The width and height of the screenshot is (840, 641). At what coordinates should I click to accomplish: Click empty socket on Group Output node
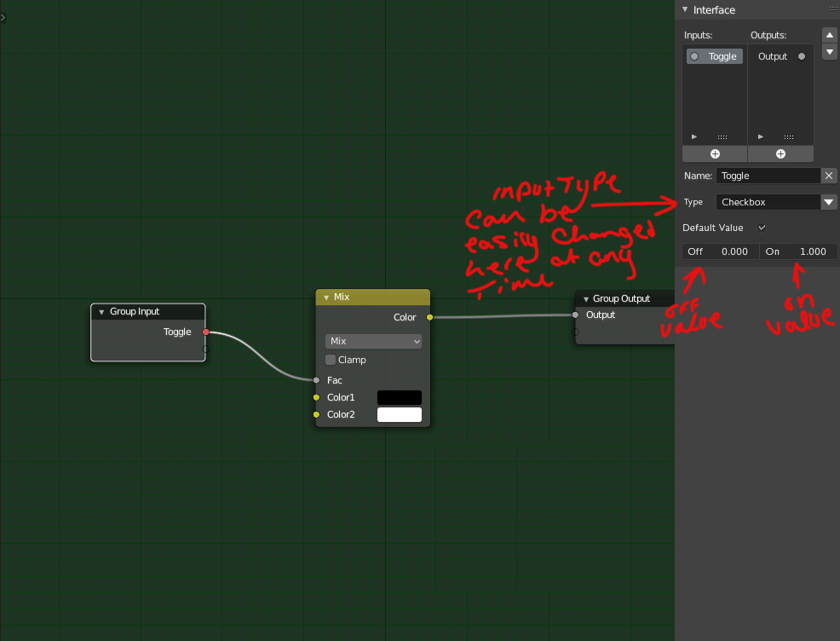(575, 332)
